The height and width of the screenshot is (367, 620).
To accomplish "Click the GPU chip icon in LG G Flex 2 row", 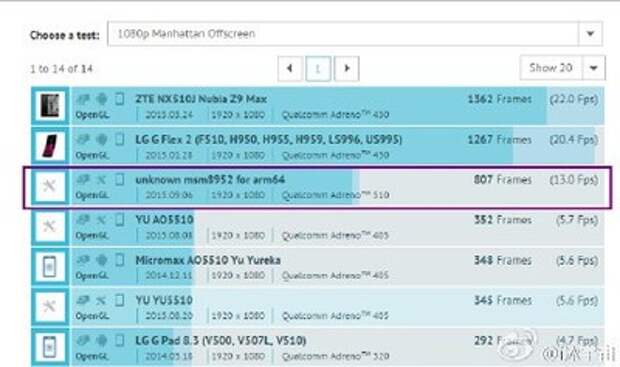I will [x=83, y=139].
